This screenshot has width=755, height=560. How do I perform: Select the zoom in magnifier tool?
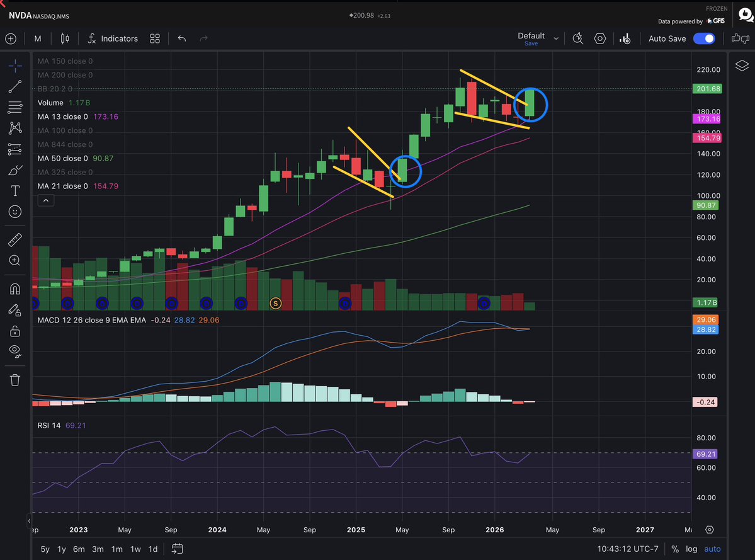point(15,261)
